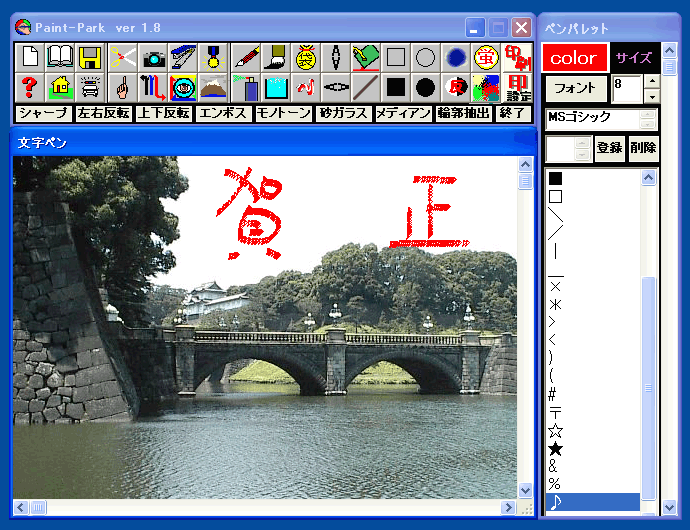Click the 左右反転 horizontal flip button

click(103, 114)
